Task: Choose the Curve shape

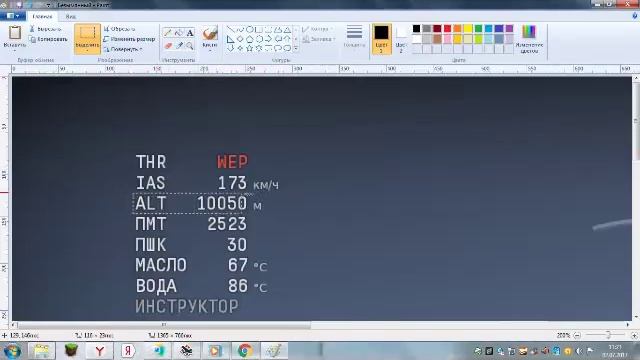Action: pos(240,29)
